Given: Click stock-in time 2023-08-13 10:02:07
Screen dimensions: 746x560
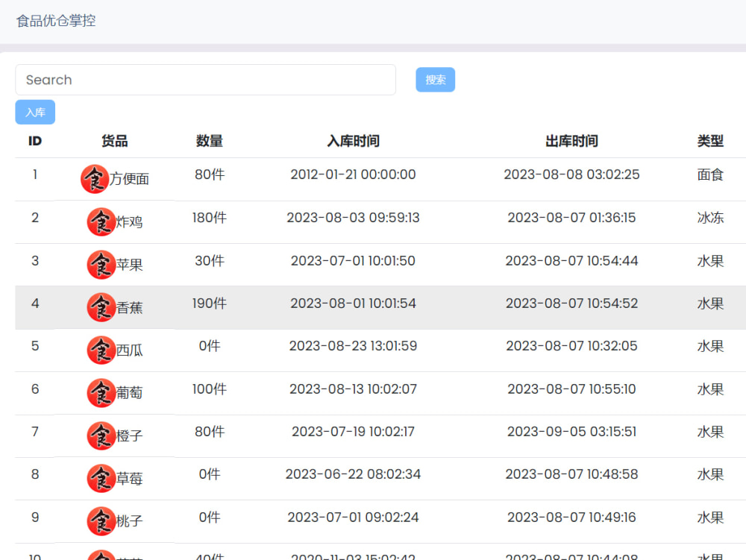Looking at the screenshot, I should pyautogui.click(x=353, y=389).
